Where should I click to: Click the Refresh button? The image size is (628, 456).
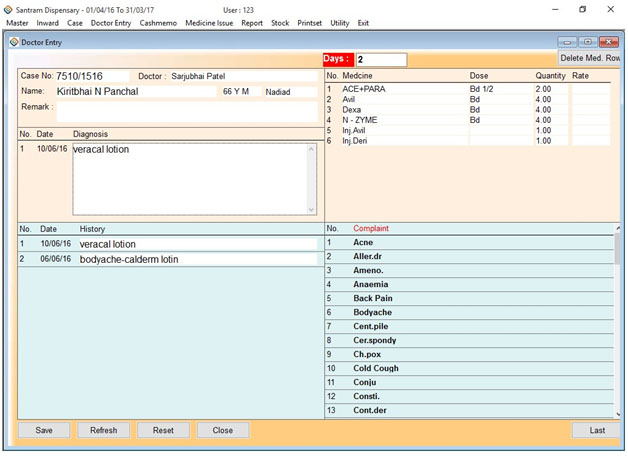[x=103, y=430]
